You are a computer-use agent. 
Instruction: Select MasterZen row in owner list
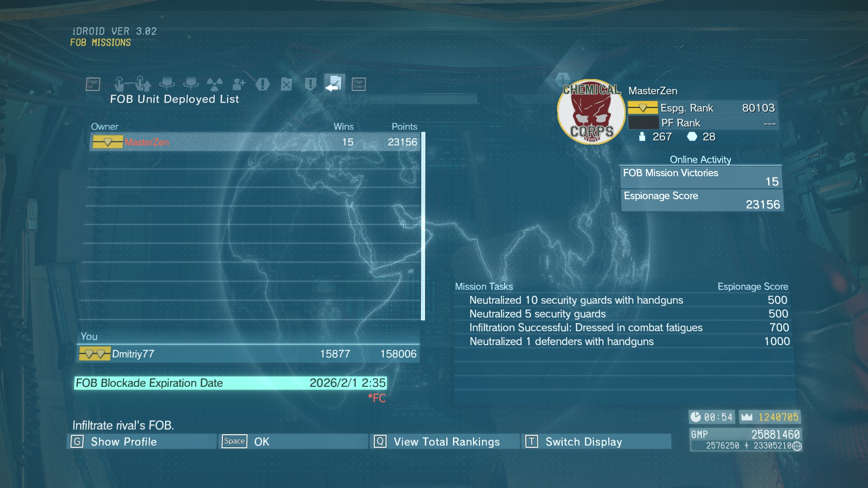tap(255, 142)
